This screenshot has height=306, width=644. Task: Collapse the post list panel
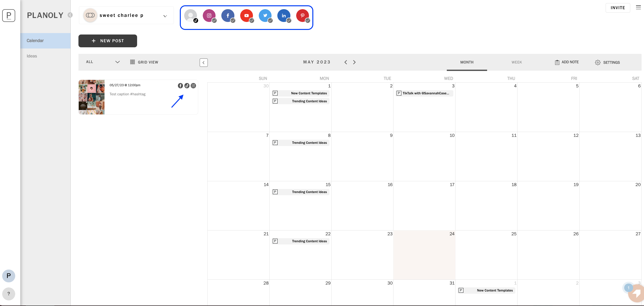click(203, 63)
